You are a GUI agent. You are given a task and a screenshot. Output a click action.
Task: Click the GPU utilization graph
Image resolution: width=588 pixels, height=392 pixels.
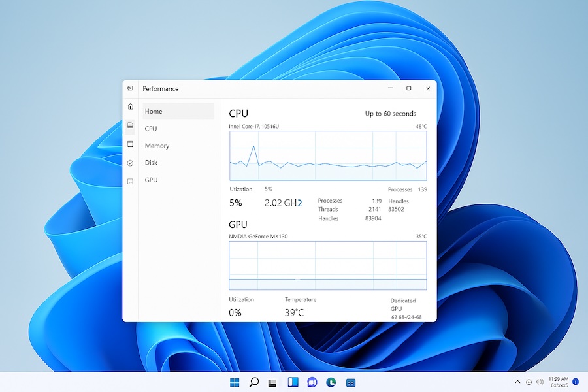pos(327,265)
